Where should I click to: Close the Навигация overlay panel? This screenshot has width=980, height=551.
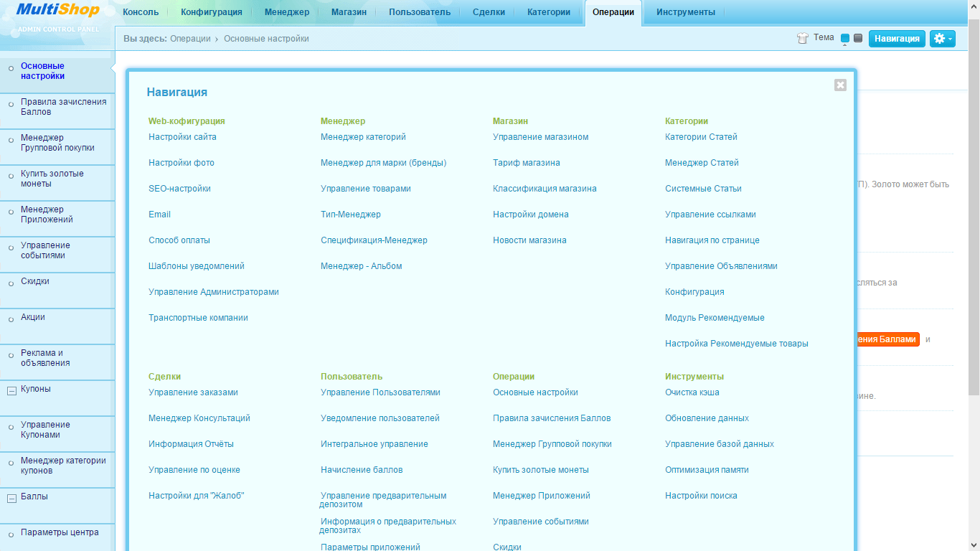point(840,85)
